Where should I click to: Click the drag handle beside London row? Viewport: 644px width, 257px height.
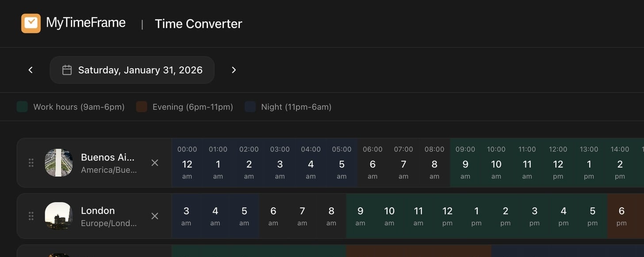[x=31, y=216]
